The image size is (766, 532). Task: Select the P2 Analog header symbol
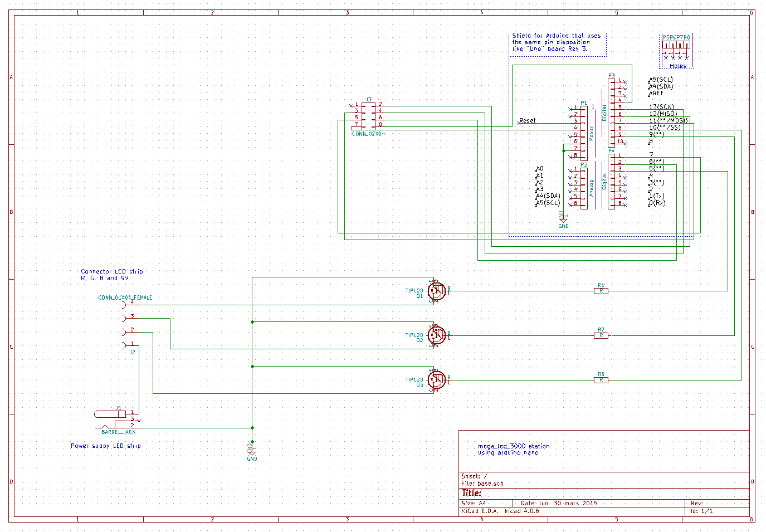point(584,188)
